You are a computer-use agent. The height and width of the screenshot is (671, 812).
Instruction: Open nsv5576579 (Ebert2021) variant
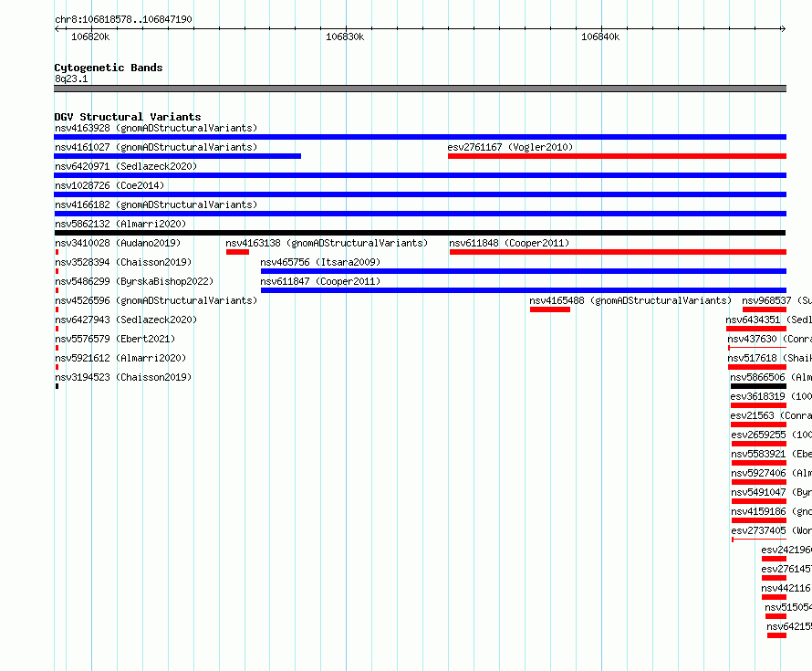[x=115, y=339]
